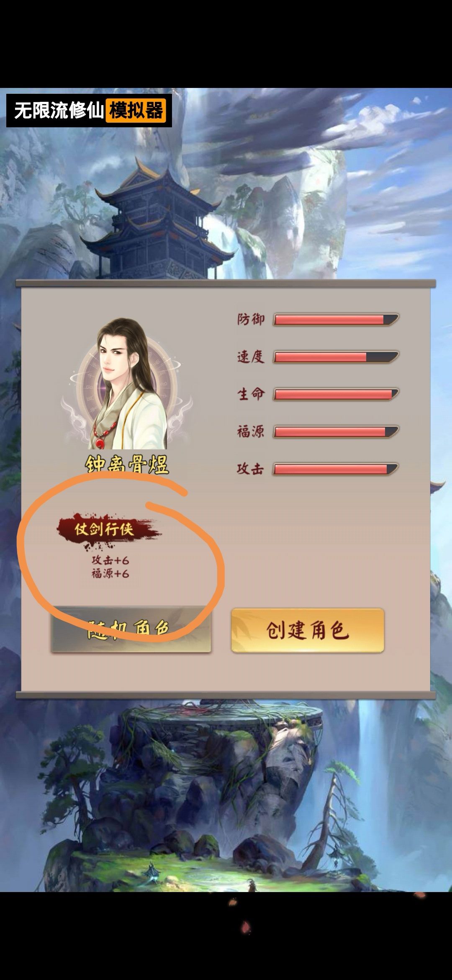Tap the 无限流修仙模拟器 title logo
Image resolution: width=452 pixels, height=980 pixels.
pos(89,111)
